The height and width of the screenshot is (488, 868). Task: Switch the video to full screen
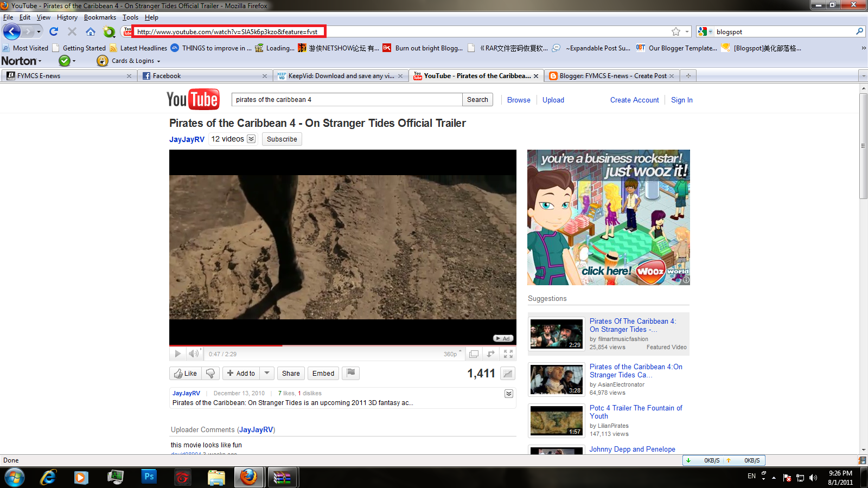tap(508, 354)
